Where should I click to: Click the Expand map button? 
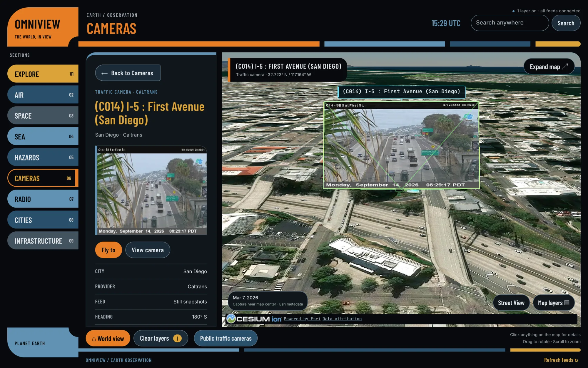pos(549,67)
